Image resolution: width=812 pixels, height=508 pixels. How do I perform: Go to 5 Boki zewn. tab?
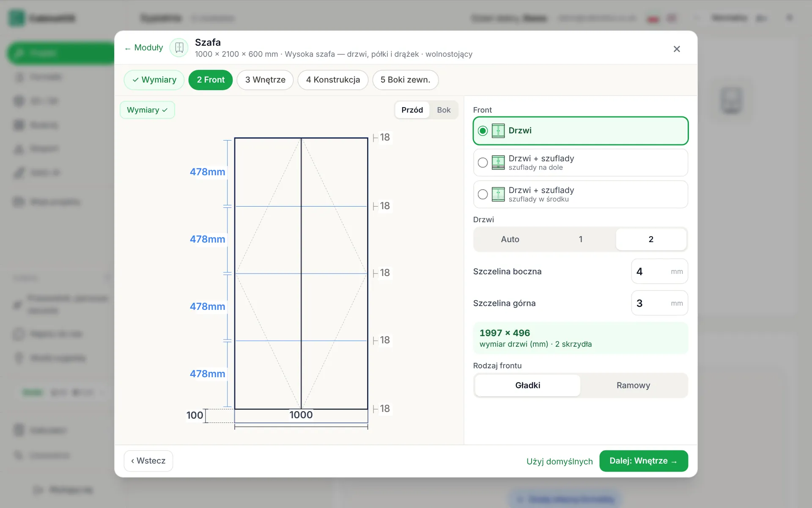405,80
